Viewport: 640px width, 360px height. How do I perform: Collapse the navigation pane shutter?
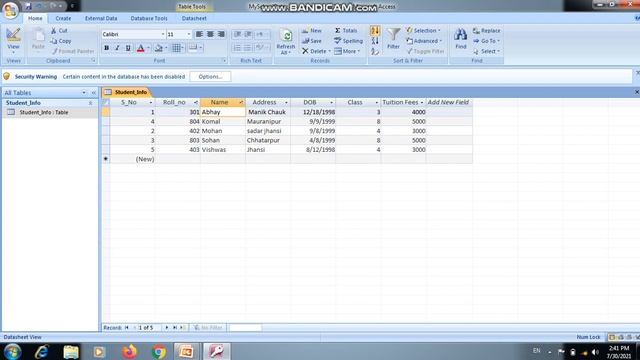[x=93, y=93]
